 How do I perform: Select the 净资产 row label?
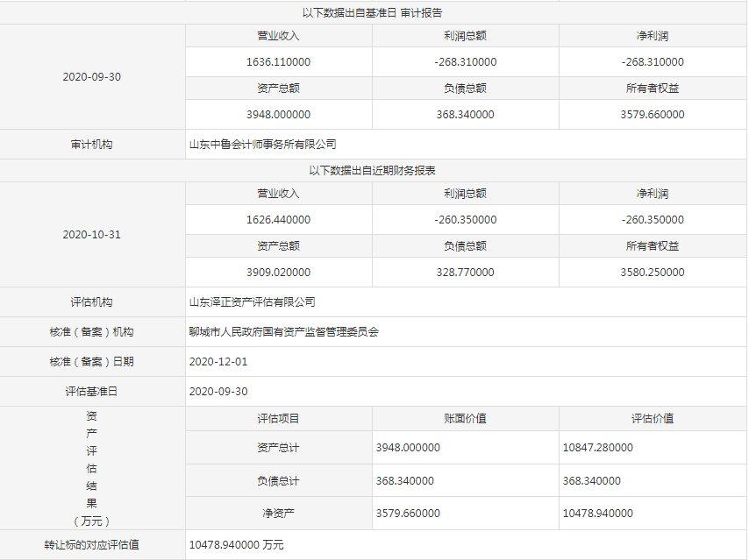[278, 514]
